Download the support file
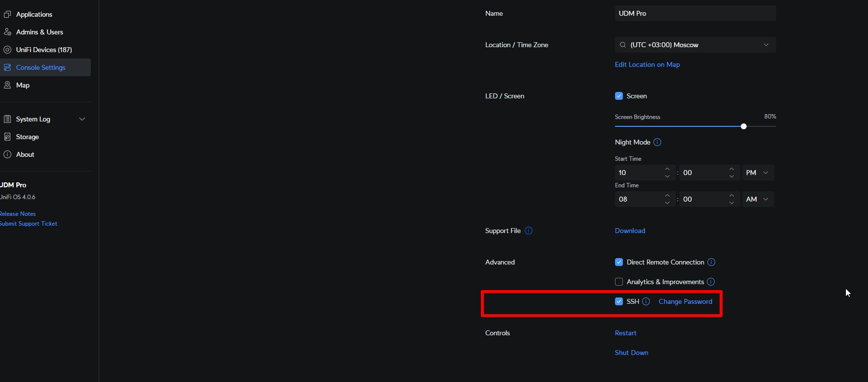The width and height of the screenshot is (868, 382). click(x=630, y=231)
